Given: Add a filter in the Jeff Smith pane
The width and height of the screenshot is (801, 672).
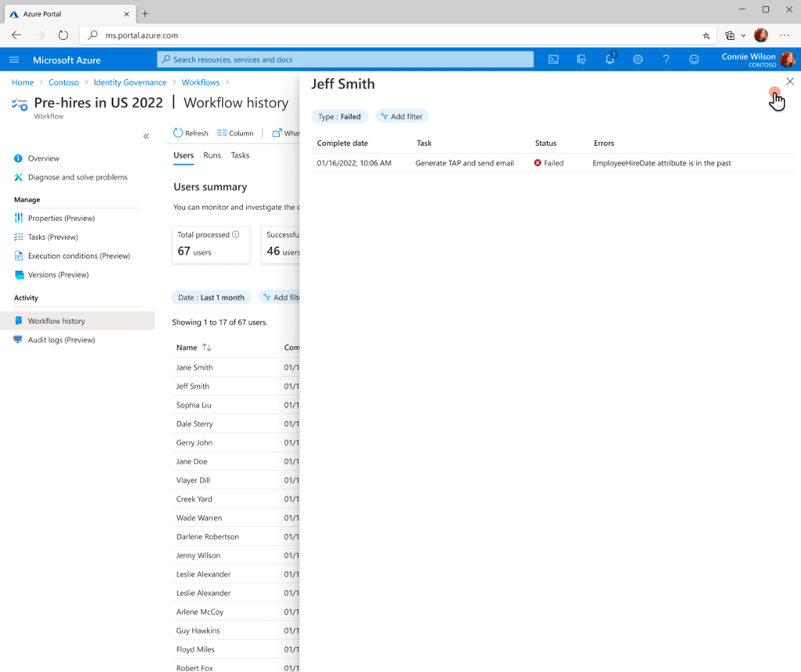Looking at the screenshot, I should 401,116.
